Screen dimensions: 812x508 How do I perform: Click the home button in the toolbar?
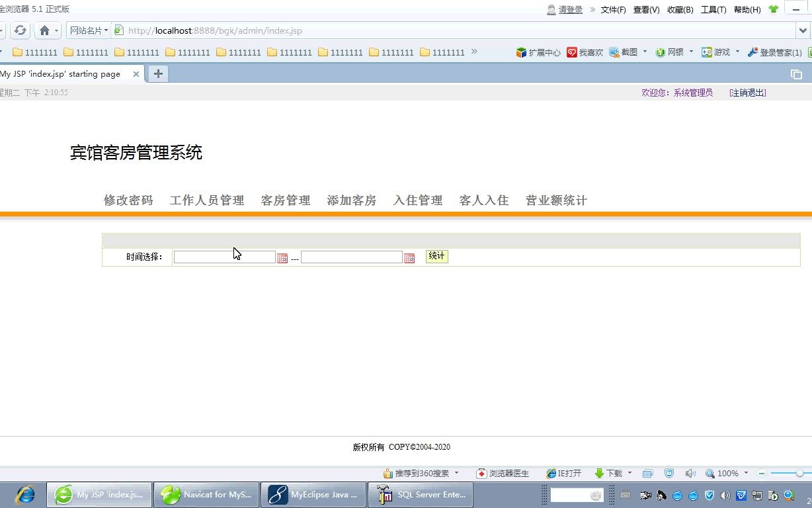(45, 30)
